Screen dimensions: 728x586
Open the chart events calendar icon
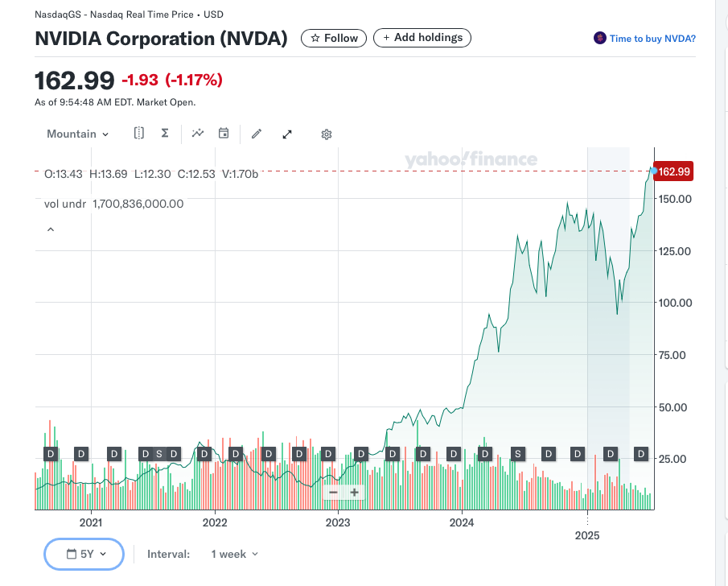pos(224,134)
